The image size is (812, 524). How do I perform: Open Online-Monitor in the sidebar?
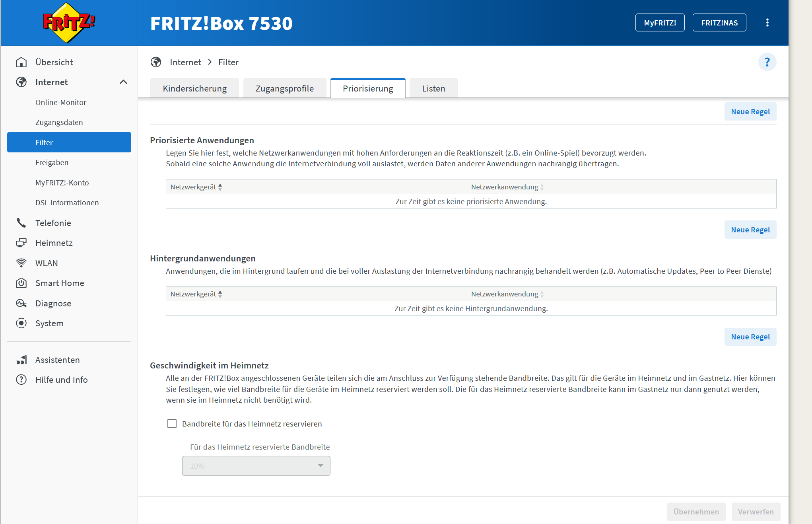pyautogui.click(x=61, y=102)
